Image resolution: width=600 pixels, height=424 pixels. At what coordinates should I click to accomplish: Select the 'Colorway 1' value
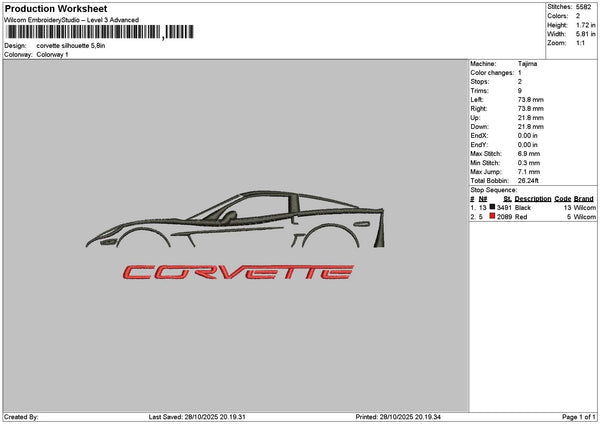52,54
